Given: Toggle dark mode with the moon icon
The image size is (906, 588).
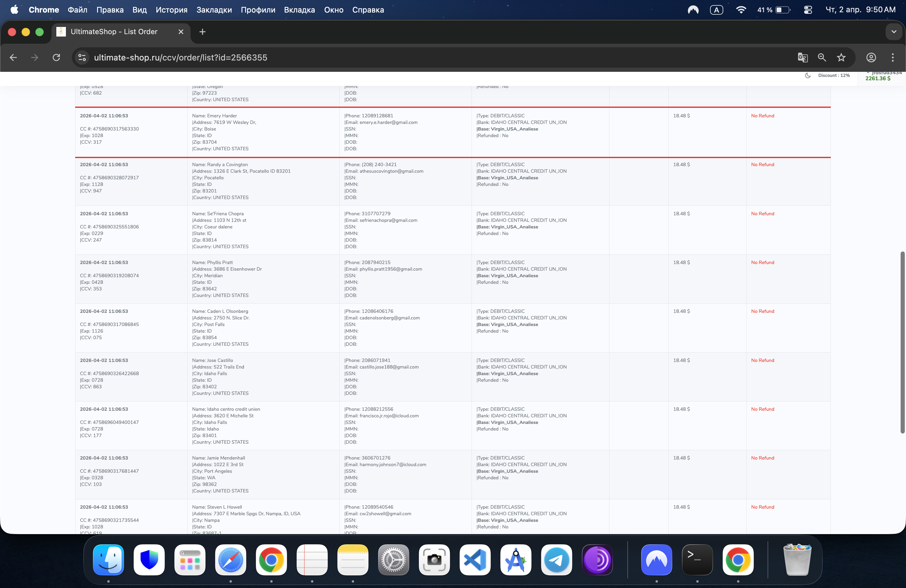Looking at the screenshot, I should (x=808, y=76).
